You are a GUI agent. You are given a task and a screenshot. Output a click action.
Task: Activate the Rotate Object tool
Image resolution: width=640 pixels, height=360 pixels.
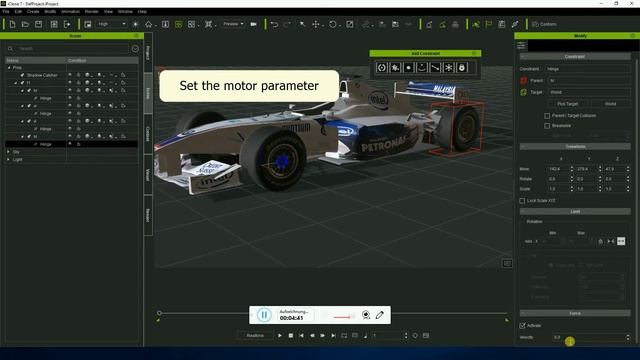click(333, 24)
